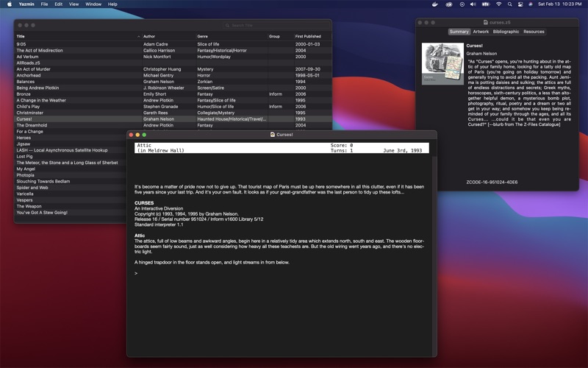Open the volume control in menu bar
588x368 pixels.
(x=473, y=4)
